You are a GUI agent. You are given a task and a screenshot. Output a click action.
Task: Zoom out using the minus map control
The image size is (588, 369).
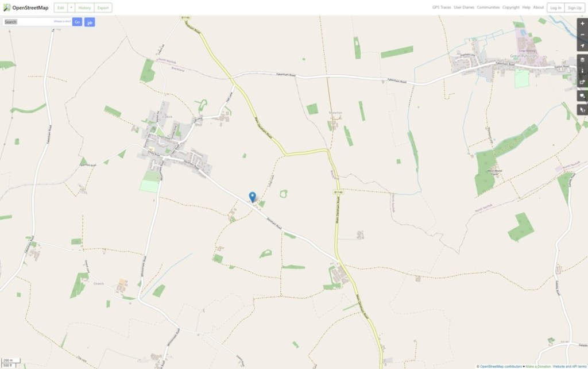coord(582,34)
